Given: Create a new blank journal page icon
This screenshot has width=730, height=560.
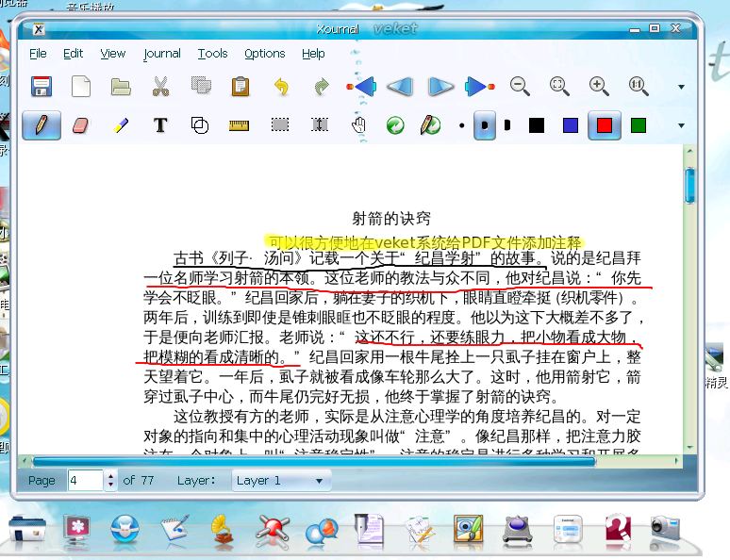Looking at the screenshot, I should click(81, 87).
